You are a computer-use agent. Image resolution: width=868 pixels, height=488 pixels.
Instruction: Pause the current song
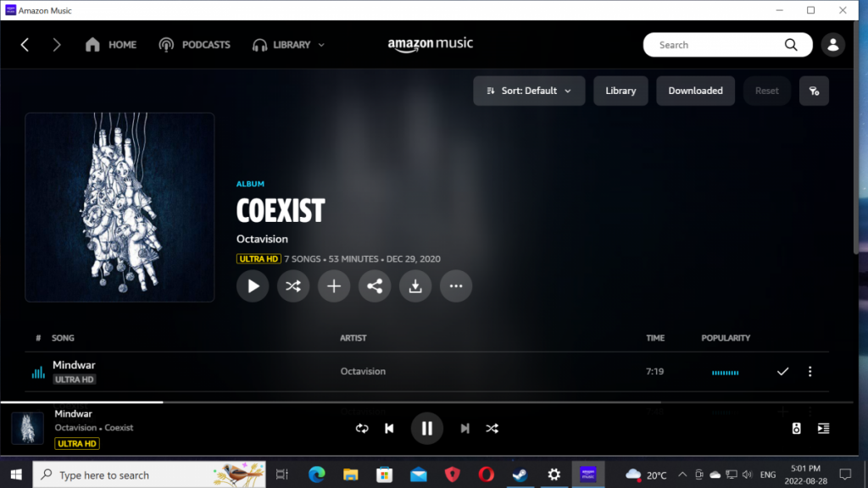coord(427,428)
